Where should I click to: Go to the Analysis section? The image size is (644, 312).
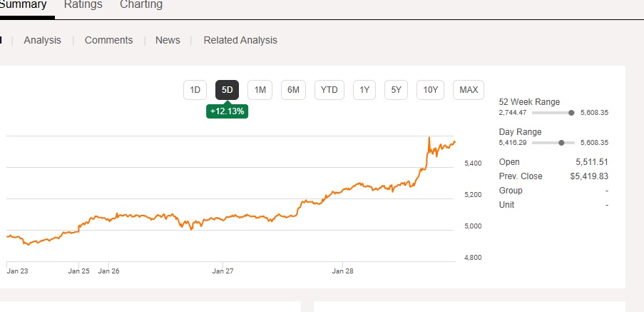(x=42, y=40)
